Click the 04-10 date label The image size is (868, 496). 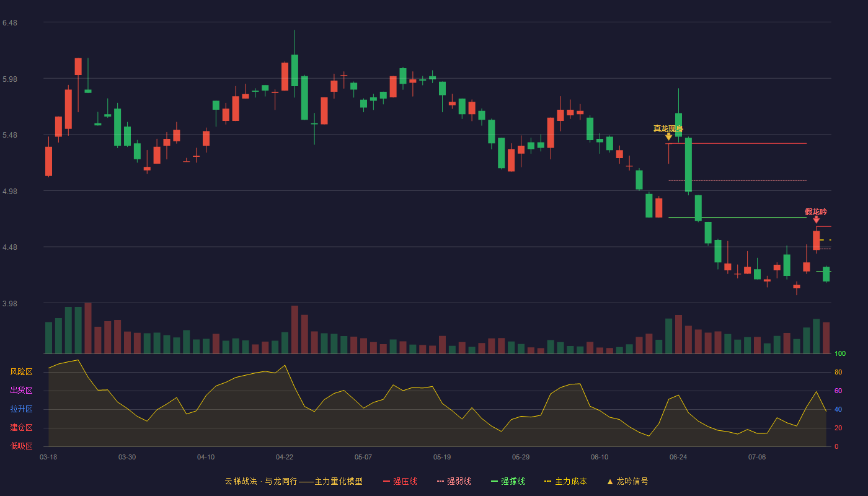(206, 457)
